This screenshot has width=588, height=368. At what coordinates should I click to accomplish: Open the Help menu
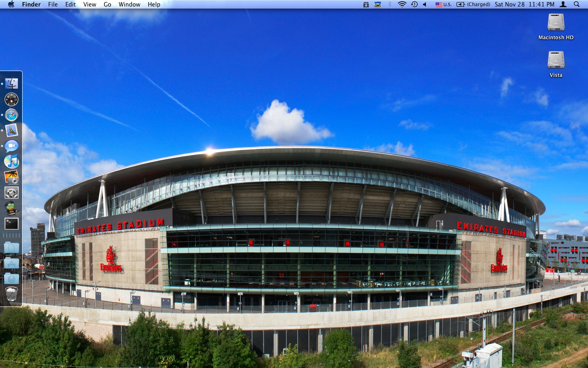(154, 4)
